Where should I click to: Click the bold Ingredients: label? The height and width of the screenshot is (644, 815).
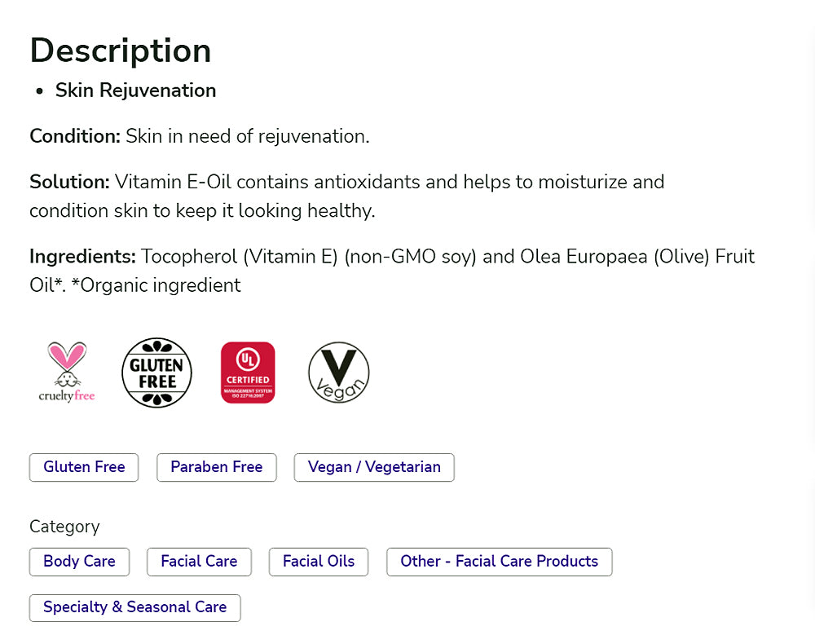pyautogui.click(x=82, y=257)
